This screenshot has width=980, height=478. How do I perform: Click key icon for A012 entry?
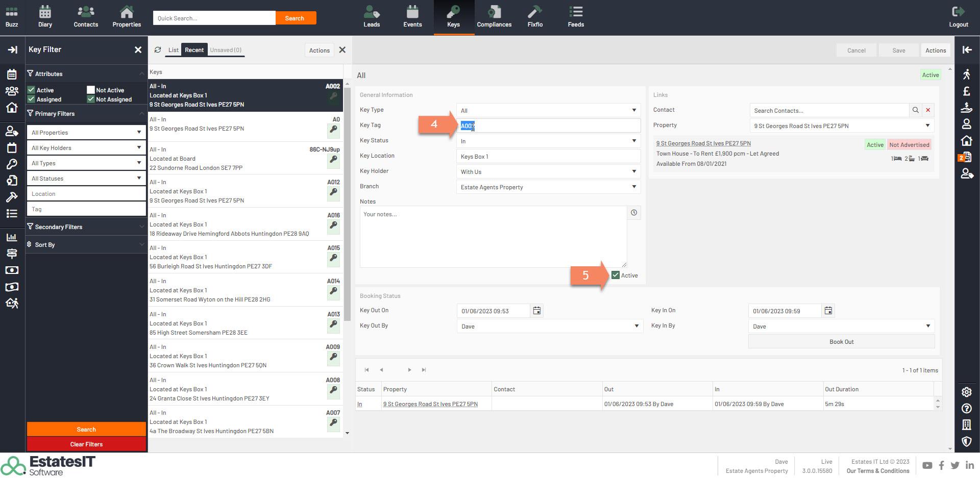tap(333, 192)
